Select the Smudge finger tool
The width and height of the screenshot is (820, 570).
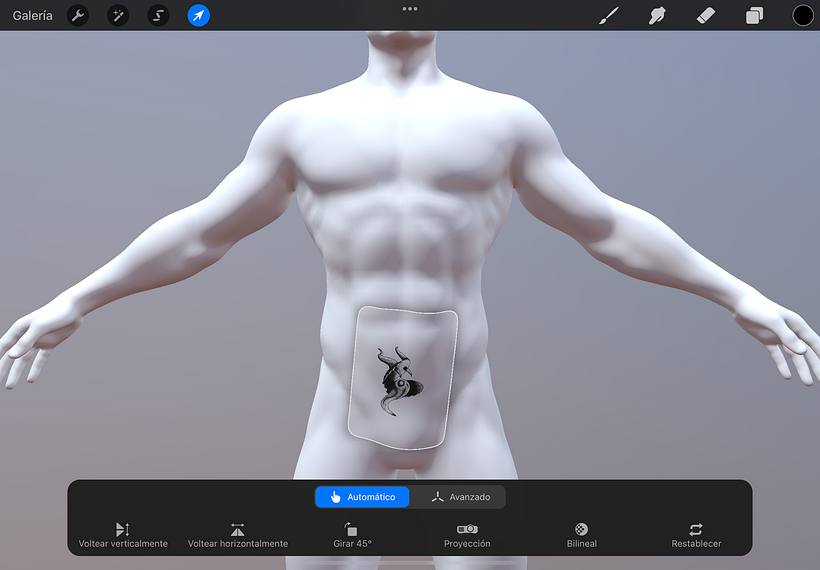657,16
